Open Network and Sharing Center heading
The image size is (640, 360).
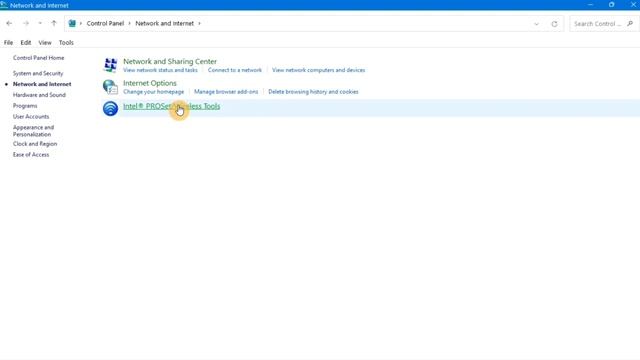point(170,61)
